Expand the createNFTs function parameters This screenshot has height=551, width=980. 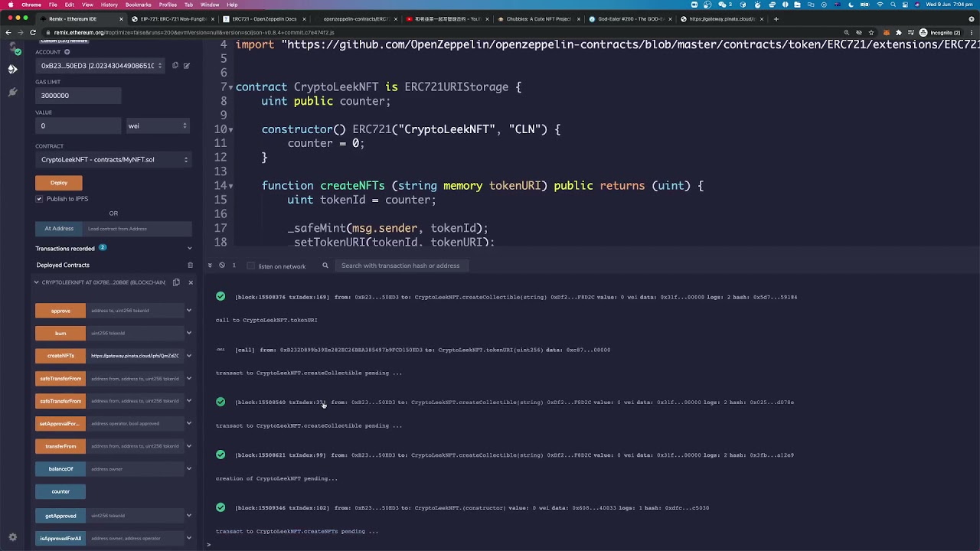tap(189, 356)
